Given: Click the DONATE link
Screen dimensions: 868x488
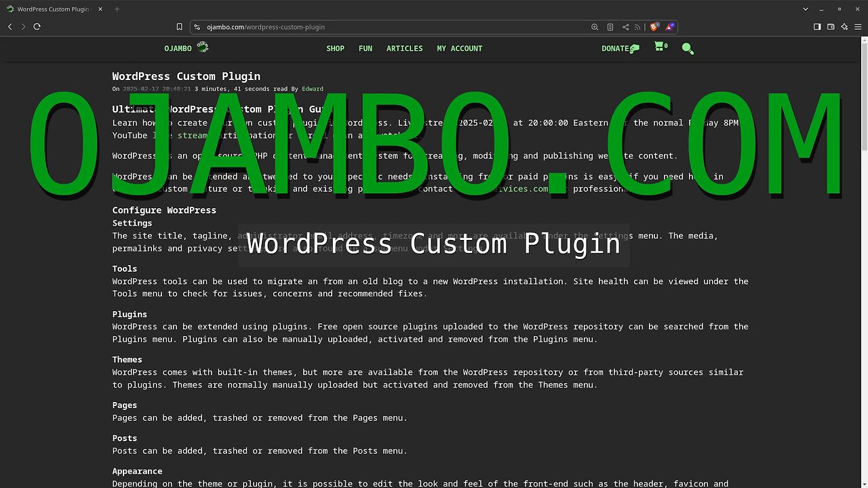Looking at the screenshot, I should coord(620,49).
